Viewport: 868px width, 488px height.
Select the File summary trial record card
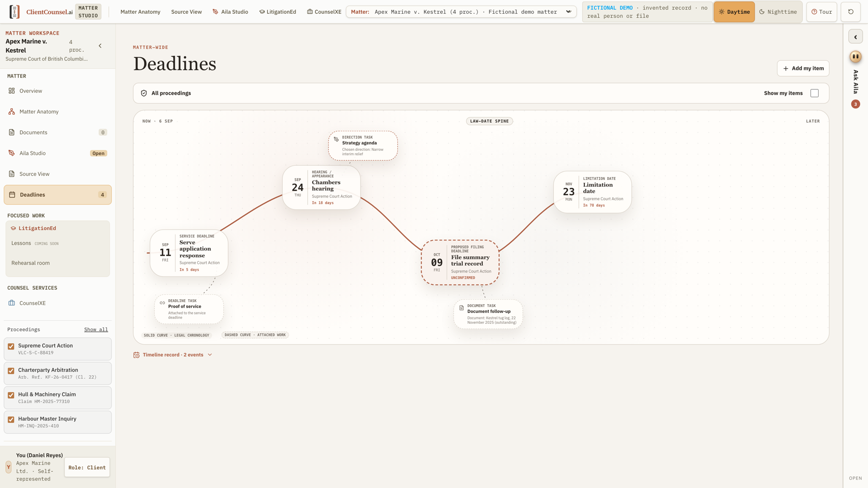[x=460, y=263]
